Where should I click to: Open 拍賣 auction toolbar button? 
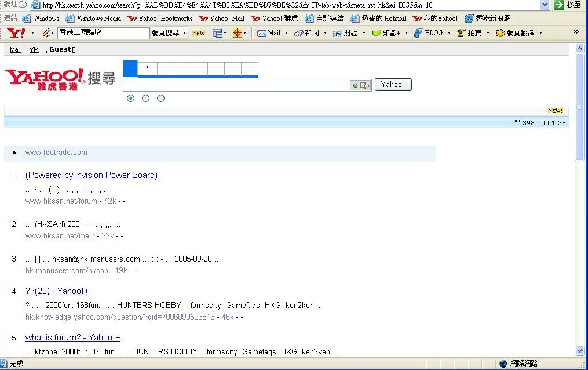tap(469, 33)
